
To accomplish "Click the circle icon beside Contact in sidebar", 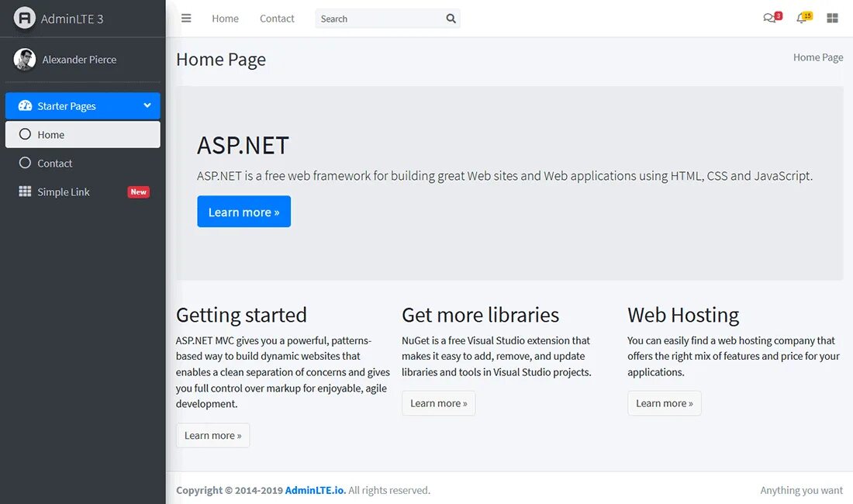I will pos(25,163).
